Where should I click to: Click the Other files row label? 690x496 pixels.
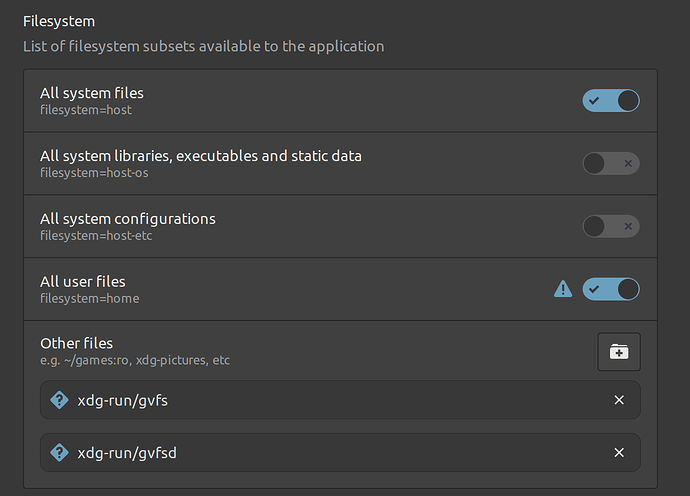76,343
